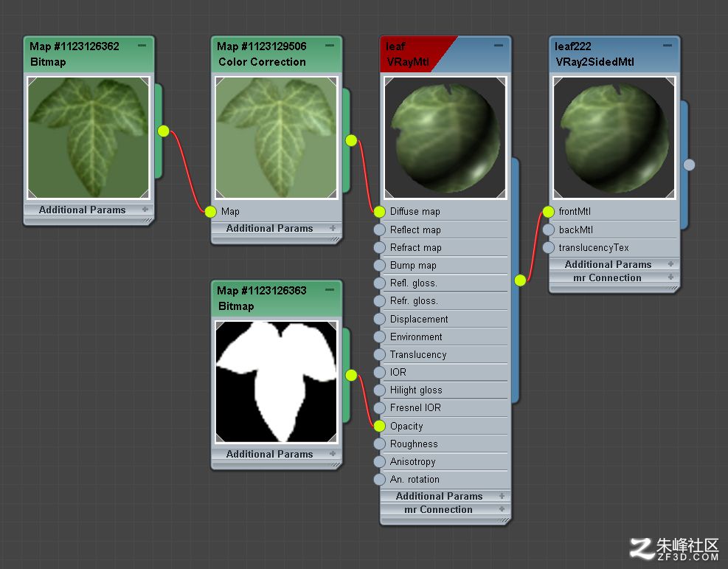
Task: Click the 'Reflect map' slot label
Action: [x=415, y=230]
